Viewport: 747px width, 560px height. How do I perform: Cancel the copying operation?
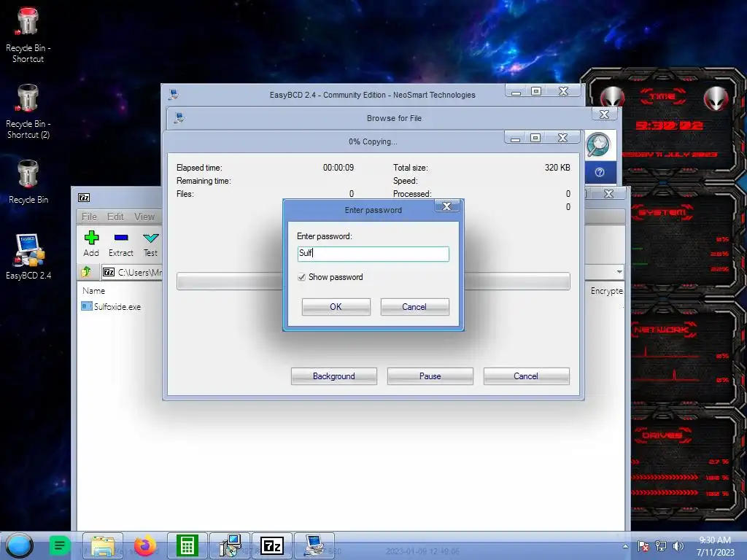526,376
